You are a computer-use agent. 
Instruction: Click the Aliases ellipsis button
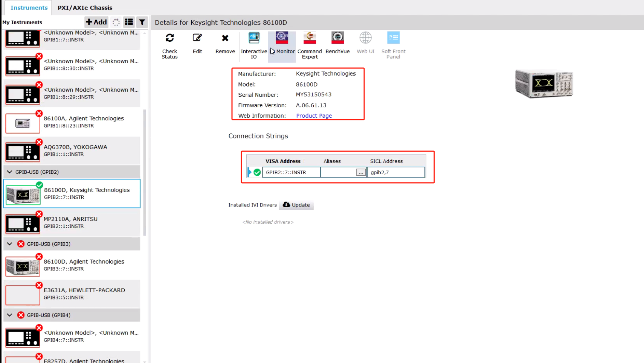click(360, 173)
